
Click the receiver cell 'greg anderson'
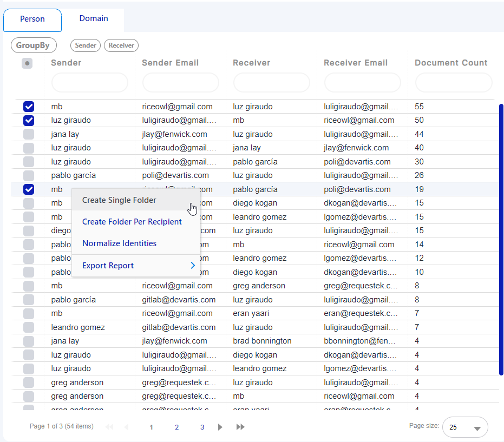pyautogui.click(x=259, y=286)
